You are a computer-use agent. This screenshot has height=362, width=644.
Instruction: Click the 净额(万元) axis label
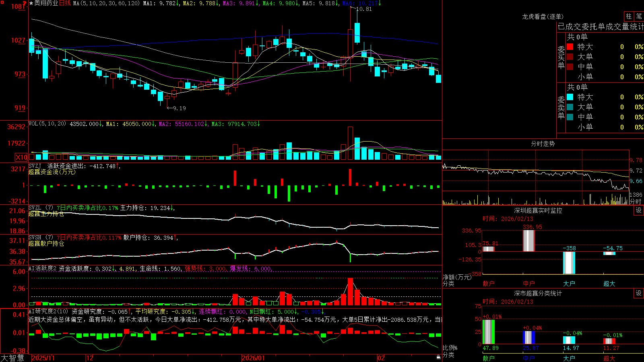click(x=457, y=277)
